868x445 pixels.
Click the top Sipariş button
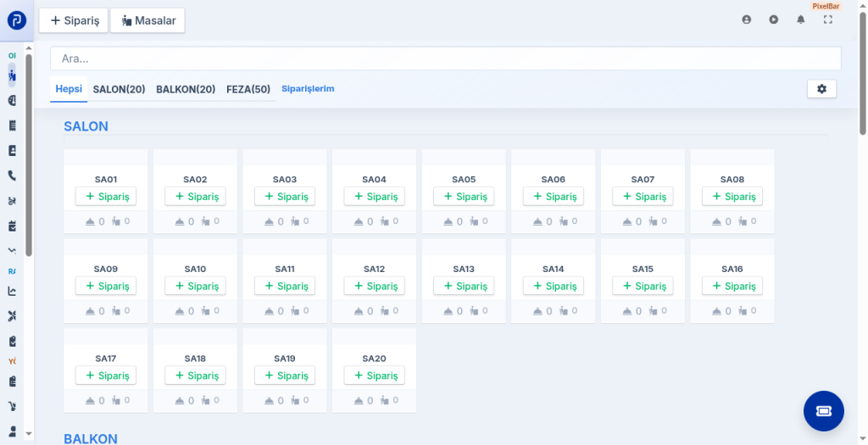point(74,20)
